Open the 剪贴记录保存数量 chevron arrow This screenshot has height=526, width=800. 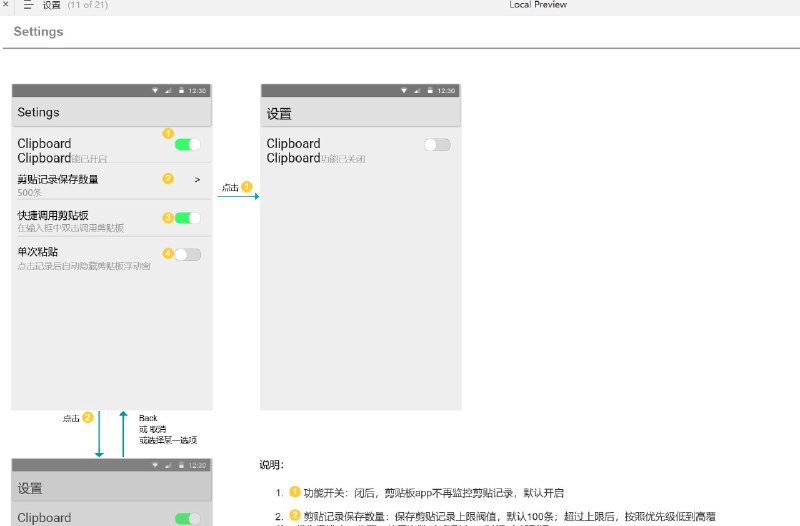click(197, 180)
